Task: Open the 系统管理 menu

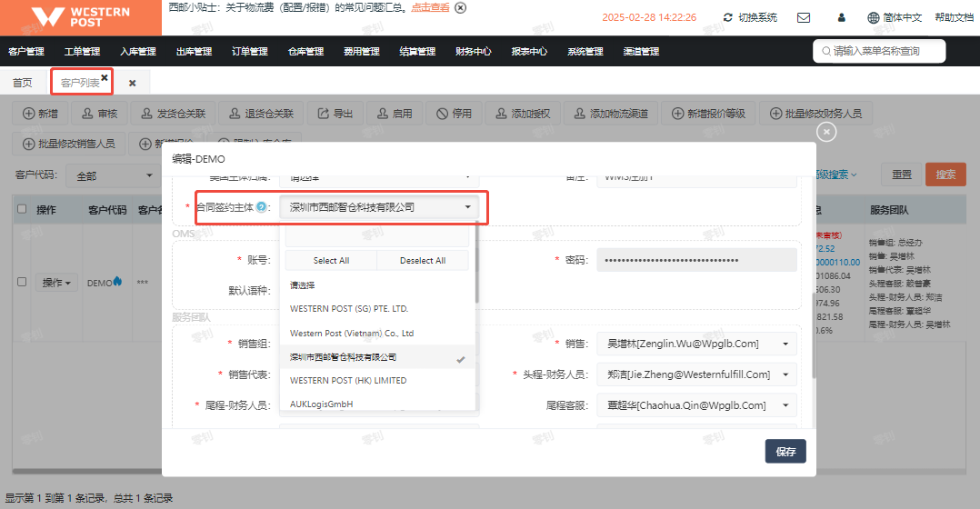Action: [x=585, y=51]
